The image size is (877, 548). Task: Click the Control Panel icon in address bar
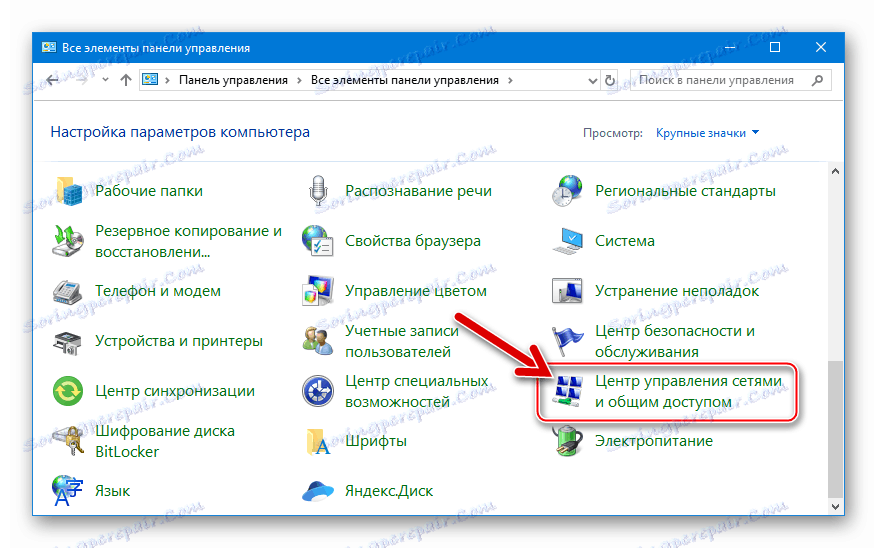pos(150,80)
